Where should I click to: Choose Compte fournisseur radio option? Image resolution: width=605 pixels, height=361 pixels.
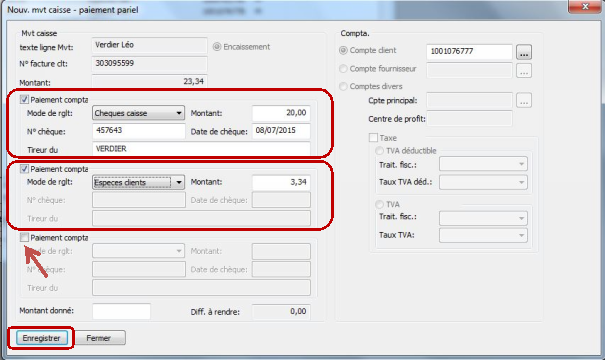point(343,69)
